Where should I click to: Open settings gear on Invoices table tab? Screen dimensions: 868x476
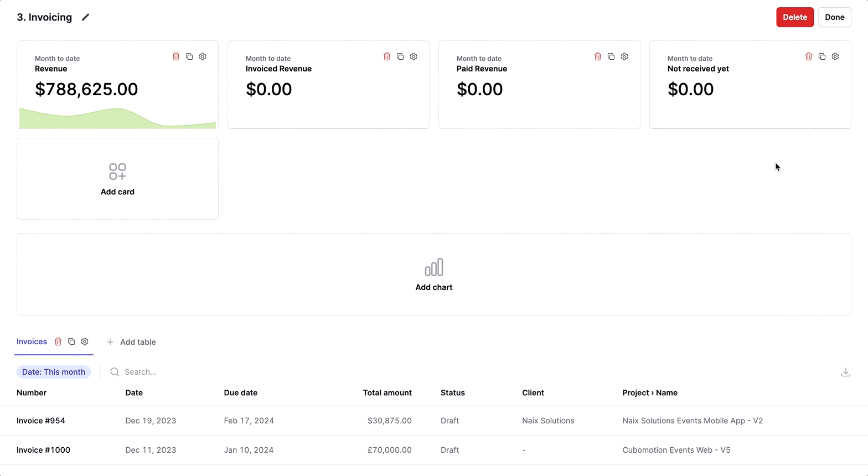pos(85,342)
